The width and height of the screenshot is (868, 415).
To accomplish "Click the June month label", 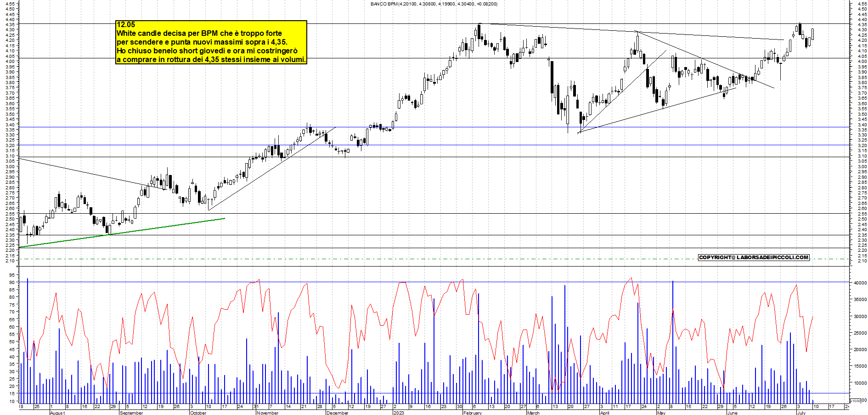I will 732,413.
